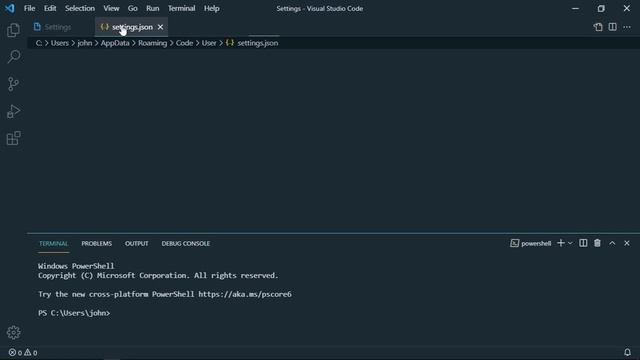Click the PS C:\Users\john> prompt line
This screenshot has width=640, height=360.
(74, 313)
